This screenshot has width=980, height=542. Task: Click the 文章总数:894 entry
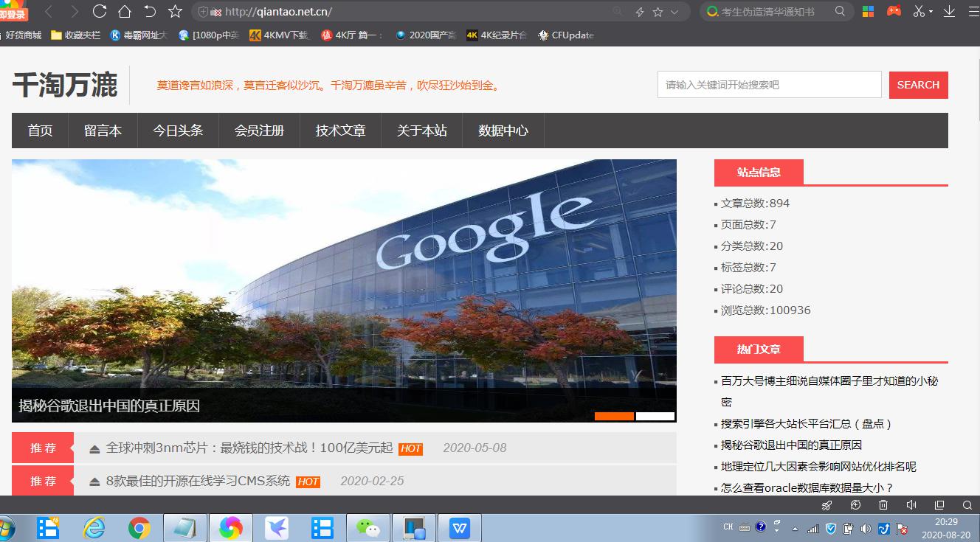pos(755,204)
